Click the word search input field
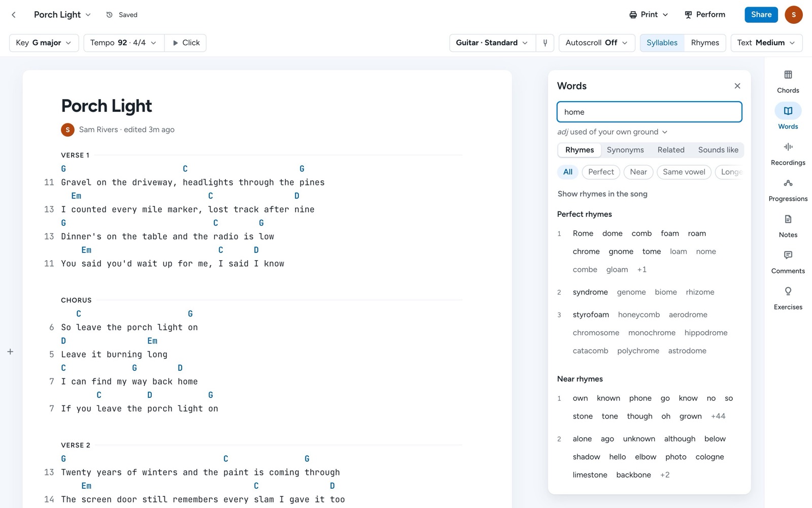Viewport: 812px width, 508px height. click(649, 112)
